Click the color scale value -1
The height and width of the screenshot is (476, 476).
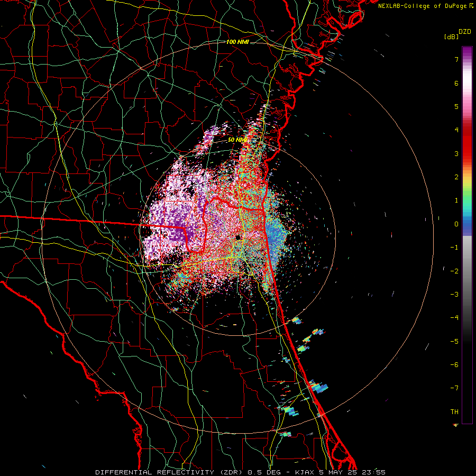454,248
